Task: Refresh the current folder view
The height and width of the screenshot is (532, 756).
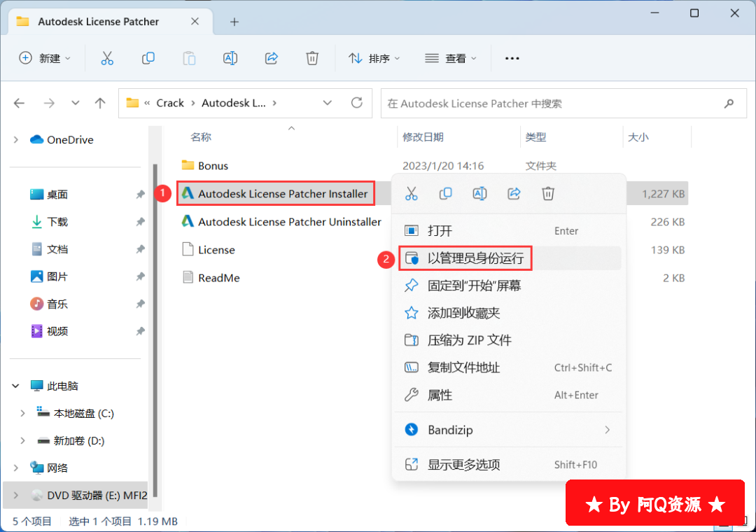Action: pos(357,103)
